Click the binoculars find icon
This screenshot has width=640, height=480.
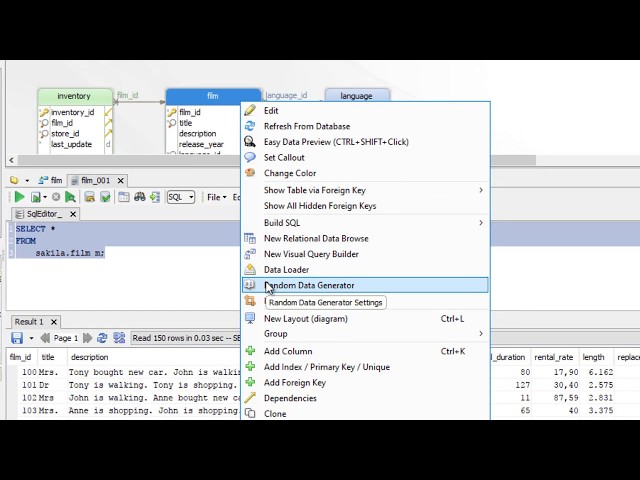140,197
